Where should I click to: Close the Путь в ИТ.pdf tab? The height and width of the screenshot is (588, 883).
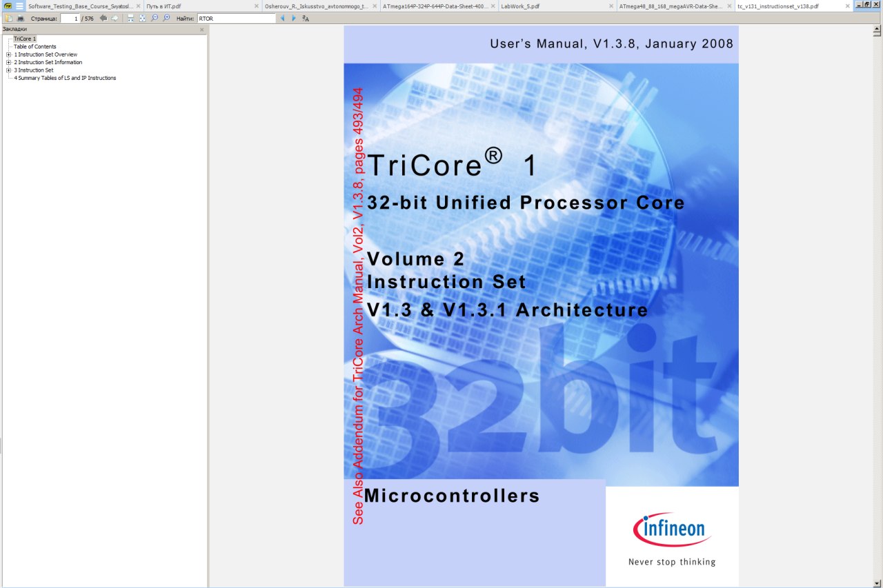(x=257, y=6)
